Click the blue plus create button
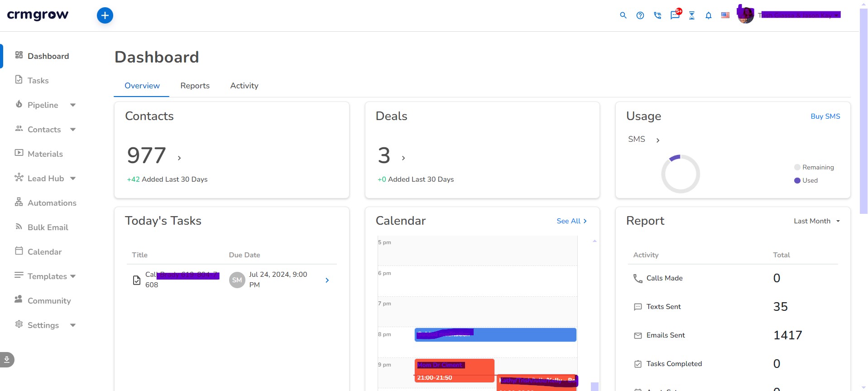The width and height of the screenshot is (868, 391). click(x=105, y=15)
